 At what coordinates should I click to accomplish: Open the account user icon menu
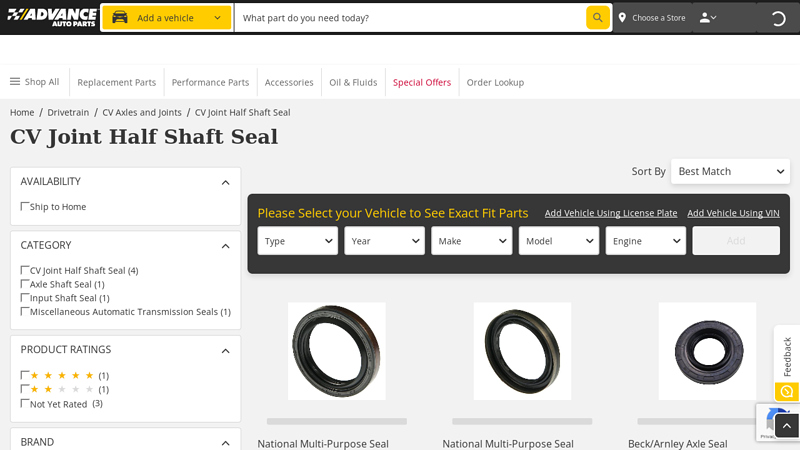pyautogui.click(x=708, y=18)
